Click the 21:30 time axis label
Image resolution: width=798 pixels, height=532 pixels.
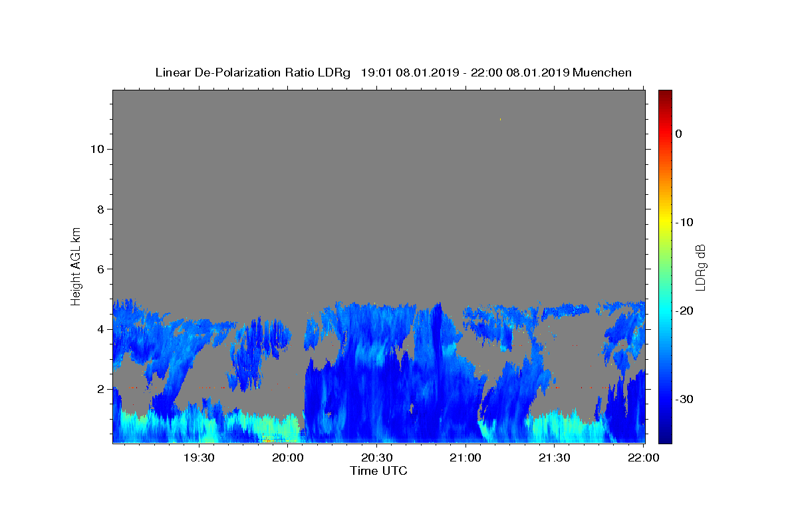(x=554, y=458)
